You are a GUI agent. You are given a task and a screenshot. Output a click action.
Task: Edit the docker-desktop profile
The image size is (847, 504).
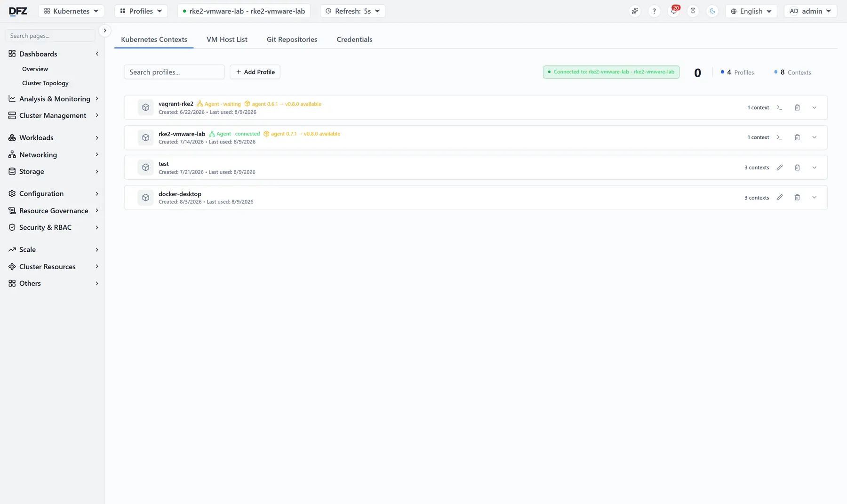[779, 198]
